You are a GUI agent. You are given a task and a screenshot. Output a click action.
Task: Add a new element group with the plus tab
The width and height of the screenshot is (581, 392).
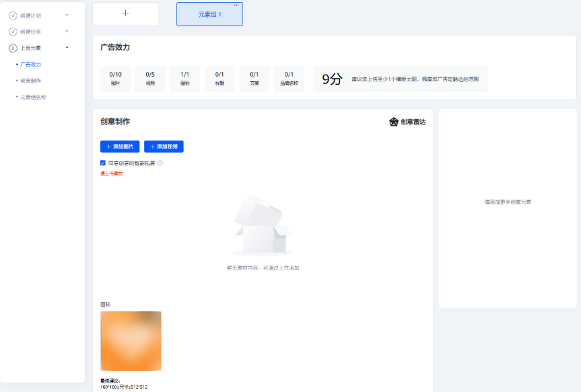[126, 14]
